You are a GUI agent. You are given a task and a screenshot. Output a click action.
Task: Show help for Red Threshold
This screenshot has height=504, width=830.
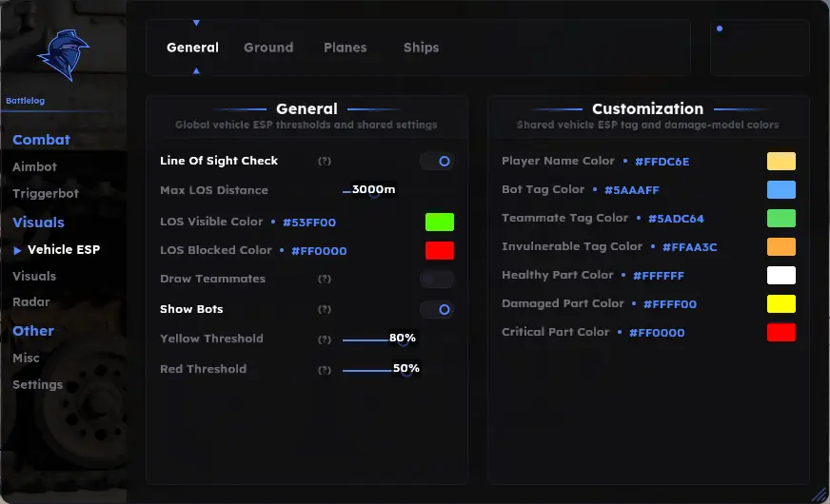pos(325,370)
